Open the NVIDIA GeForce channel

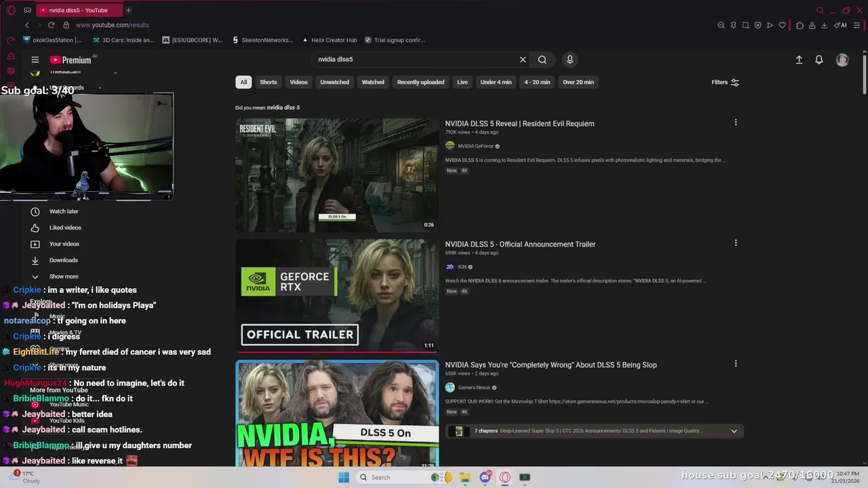475,146
